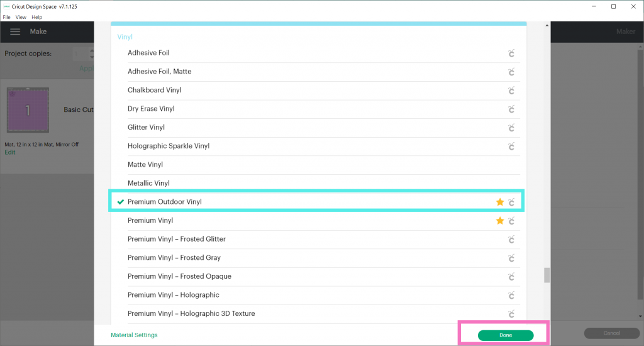Viewport: 644px width, 346px height.
Task: Click the Cricut icon in Frosted Opaque row
Action: click(511, 277)
